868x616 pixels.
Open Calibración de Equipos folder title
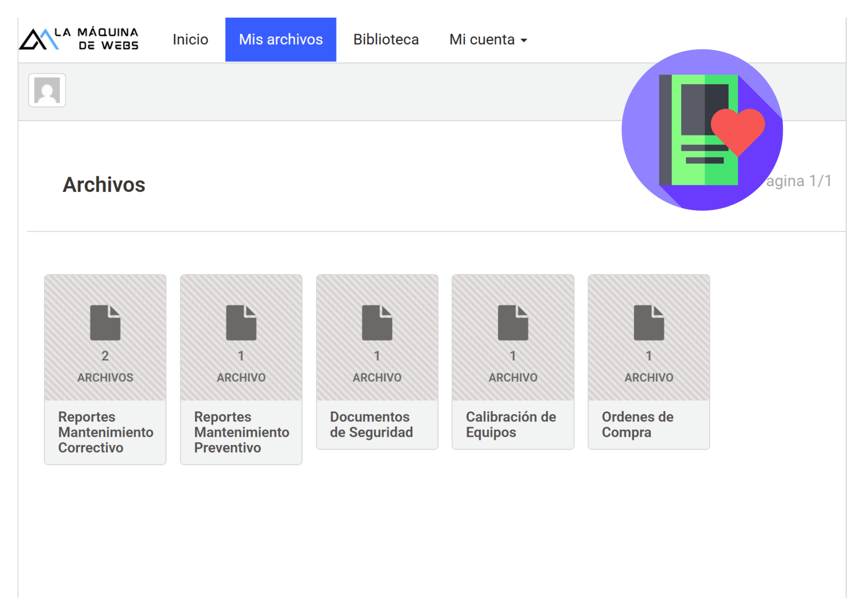coord(511,424)
